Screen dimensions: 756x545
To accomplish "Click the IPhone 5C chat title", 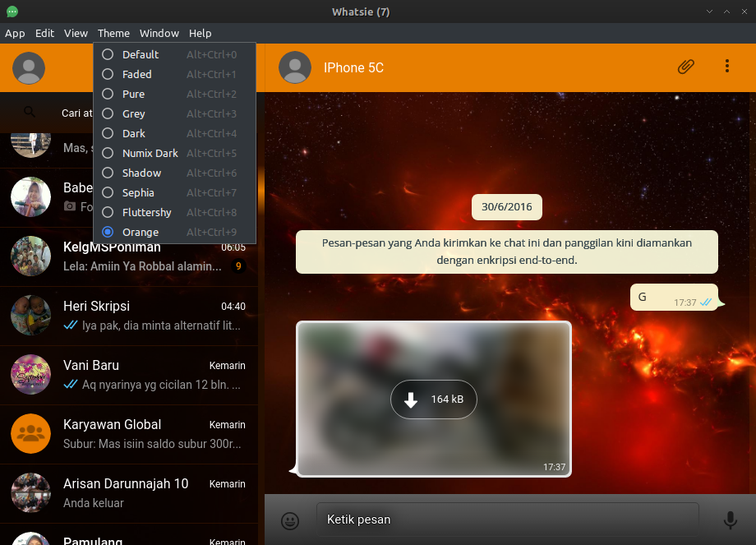I will pyautogui.click(x=353, y=67).
